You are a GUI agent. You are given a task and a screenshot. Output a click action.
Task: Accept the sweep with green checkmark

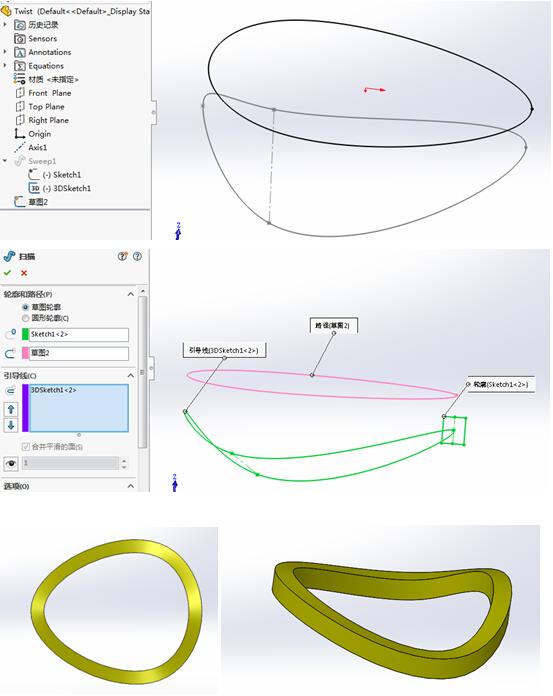click(8, 273)
